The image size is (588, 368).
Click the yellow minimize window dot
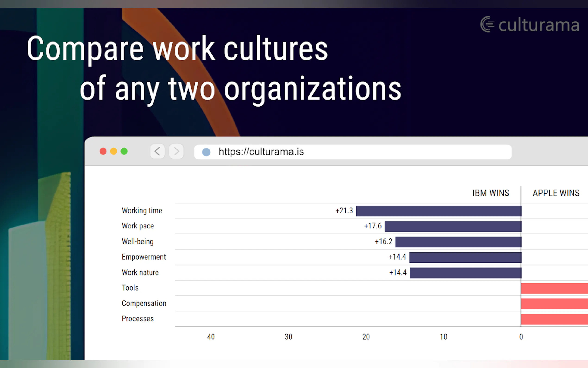(x=113, y=151)
